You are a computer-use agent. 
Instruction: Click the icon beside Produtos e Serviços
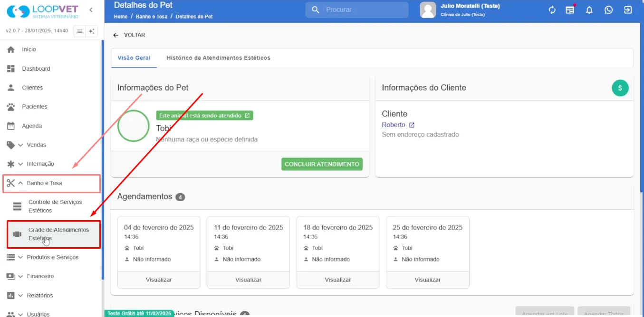tap(10, 257)
